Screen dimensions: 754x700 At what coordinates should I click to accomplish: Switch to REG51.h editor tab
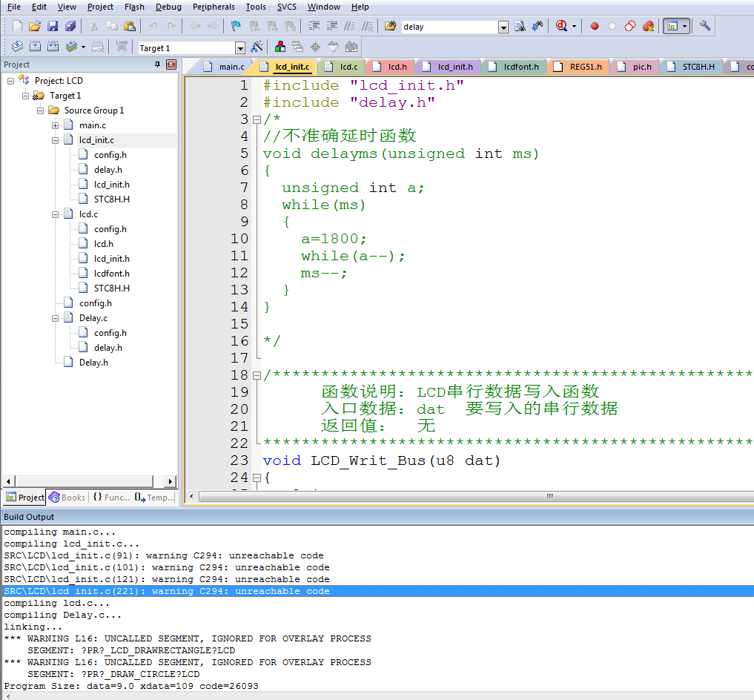578,67
